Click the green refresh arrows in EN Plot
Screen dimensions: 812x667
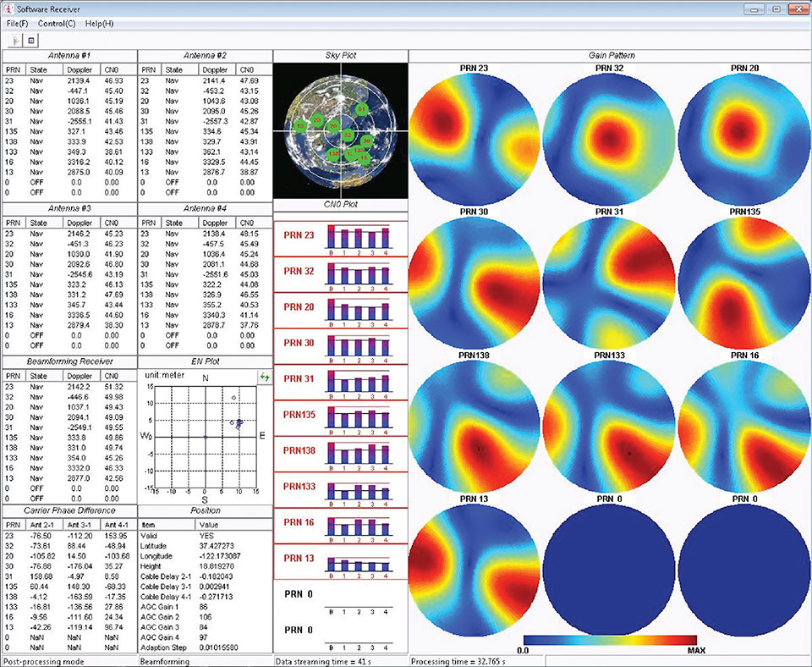tap(264, 377)
